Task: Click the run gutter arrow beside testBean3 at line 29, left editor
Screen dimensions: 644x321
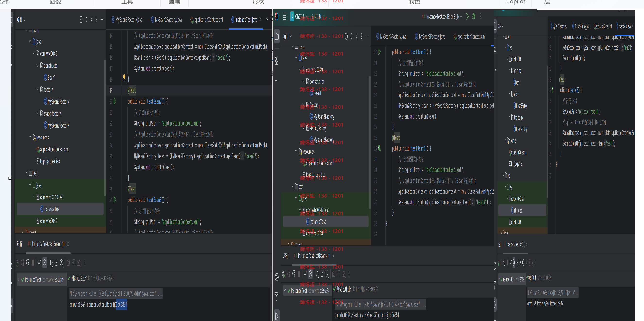Action: (115, 200)
